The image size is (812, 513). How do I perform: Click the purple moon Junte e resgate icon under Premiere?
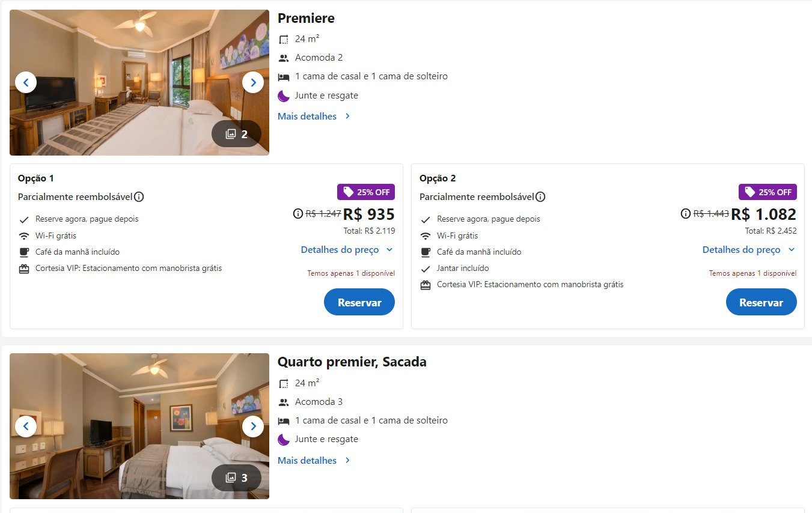284,96
